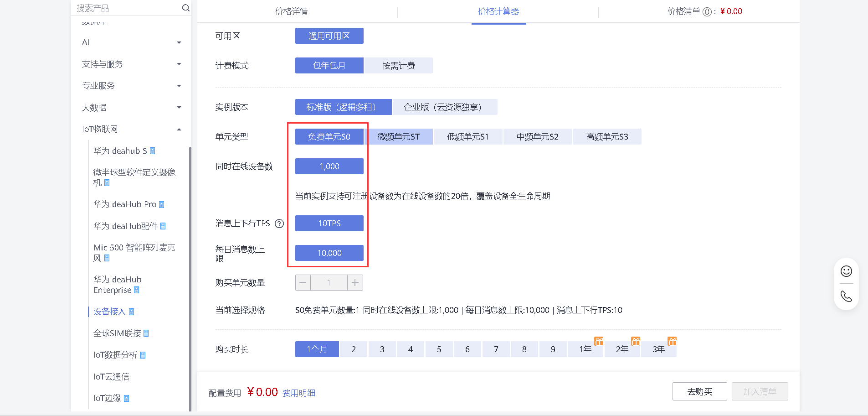Collapse the IoT物联网 category
The width and height of the screenshot is (868, 416).
[x=179, y=130]
